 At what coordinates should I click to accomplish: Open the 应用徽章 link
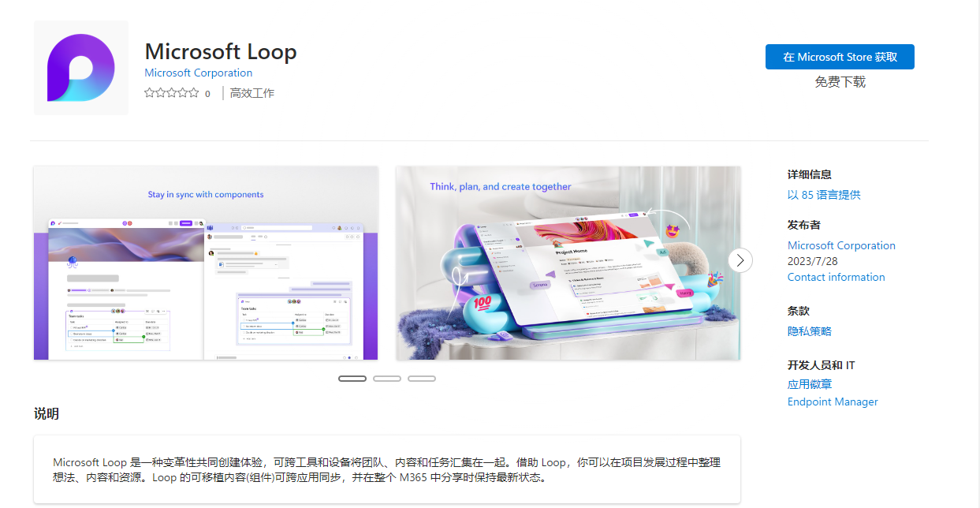click(x=809, y=384)
